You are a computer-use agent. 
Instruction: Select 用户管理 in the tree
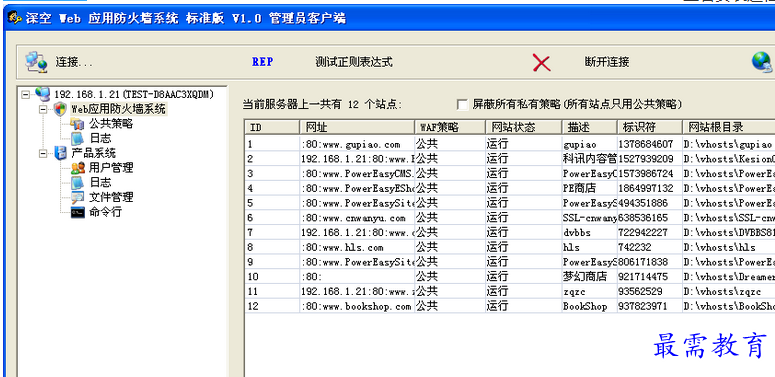111,168
